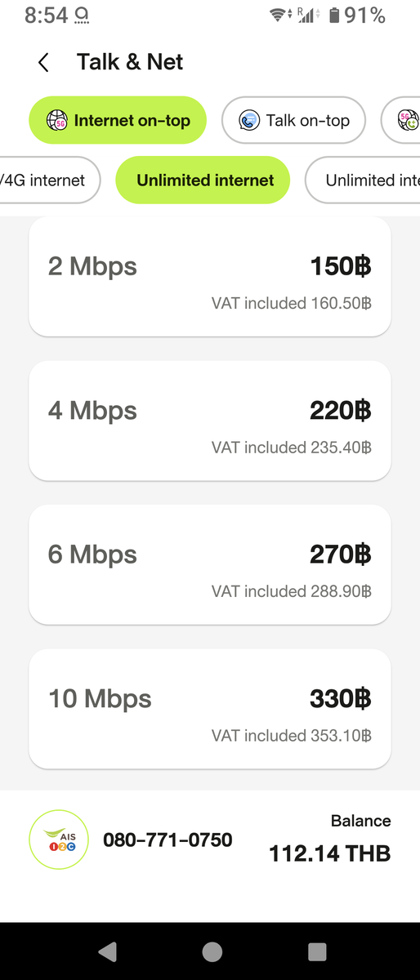Viewport: 420px width, 980px height.
Task: Tap the Android home circle button
Action: click(212, 951)
